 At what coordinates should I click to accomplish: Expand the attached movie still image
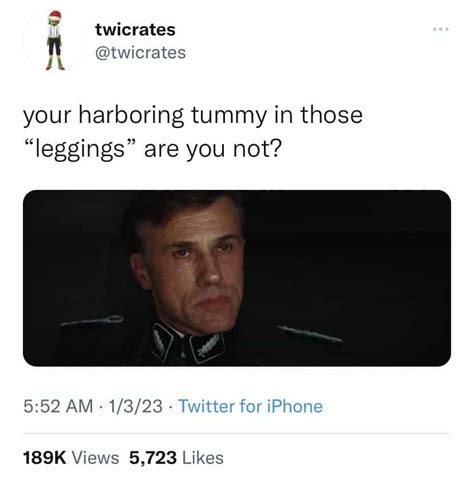pyautogui.click(x=237, y=278)
